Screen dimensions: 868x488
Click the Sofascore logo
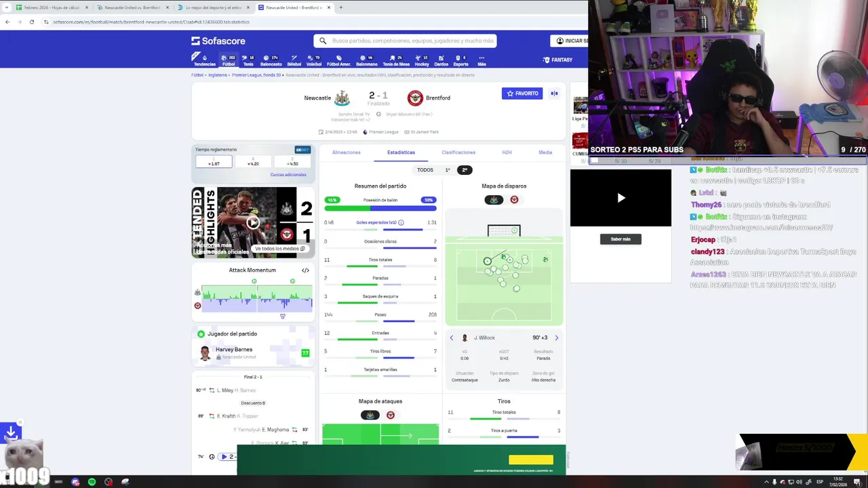218,41
